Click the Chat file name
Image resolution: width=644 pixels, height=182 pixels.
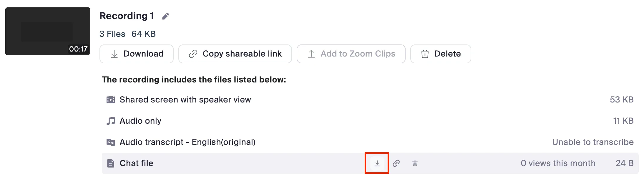[x=136, y=163]
